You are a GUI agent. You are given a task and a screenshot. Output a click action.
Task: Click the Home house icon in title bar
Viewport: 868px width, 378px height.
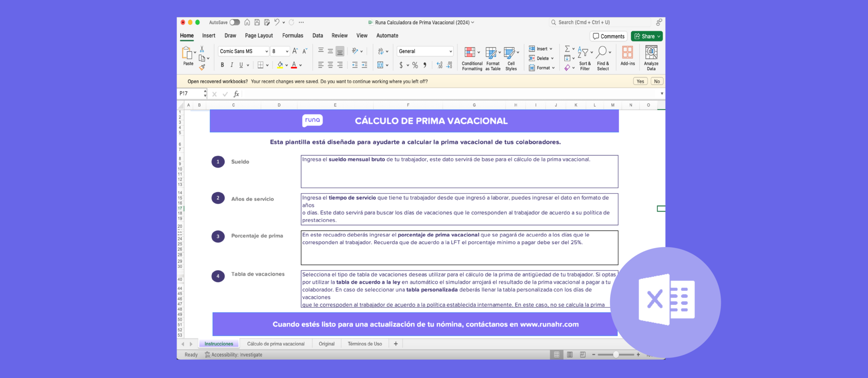(247, 22)
